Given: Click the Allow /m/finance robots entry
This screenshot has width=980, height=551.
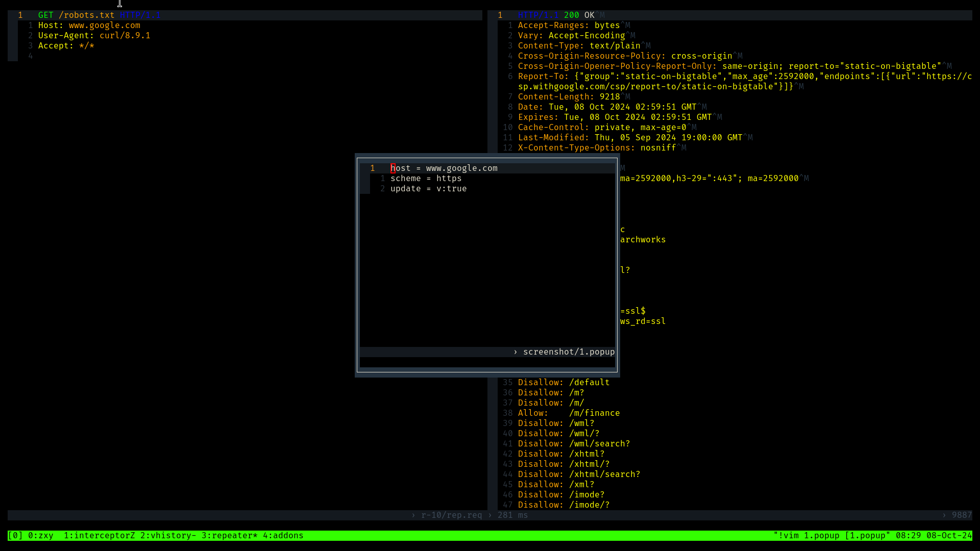Looking at the screenshot, I should pos(569,413).
